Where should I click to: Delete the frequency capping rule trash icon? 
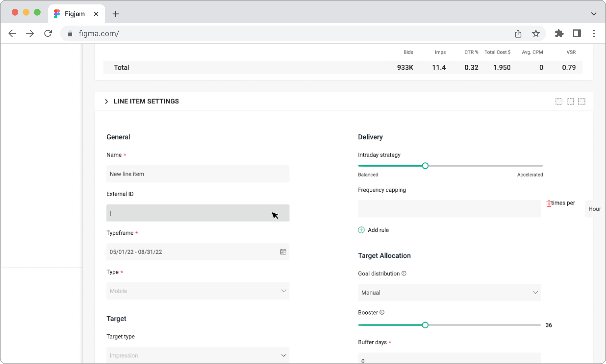[549, 203]
